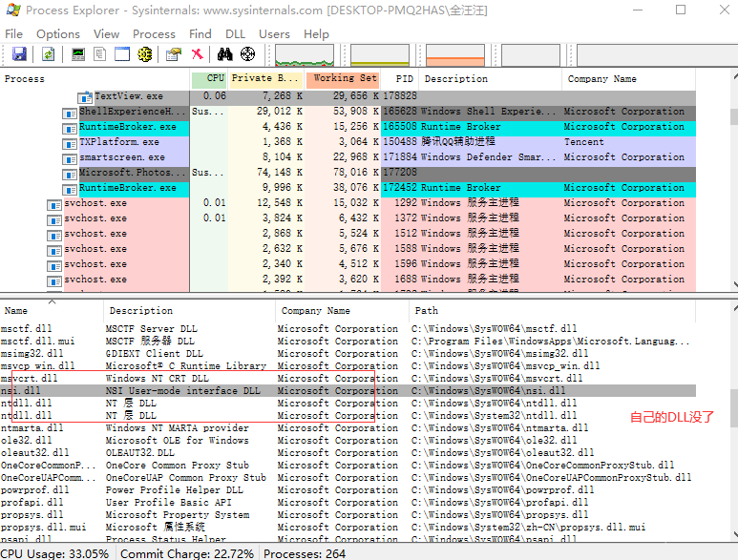
Task: Sort by the CPU column header
Action: tap(209, 79)
